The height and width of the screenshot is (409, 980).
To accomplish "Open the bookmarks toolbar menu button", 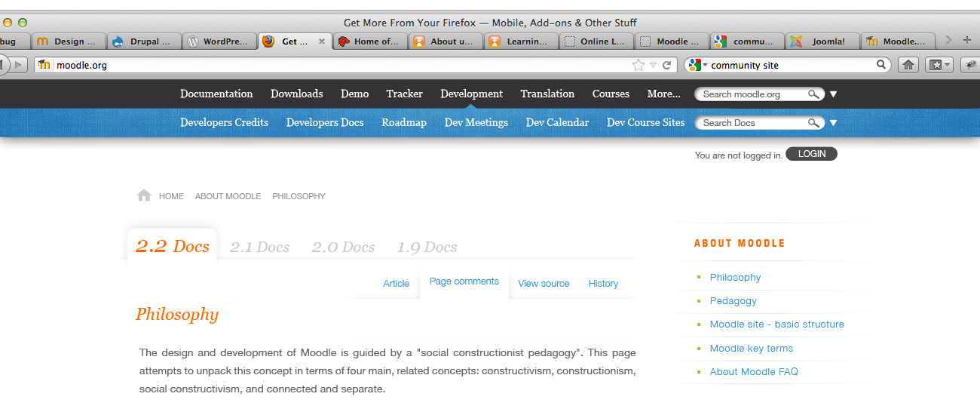I will (939, 65).
